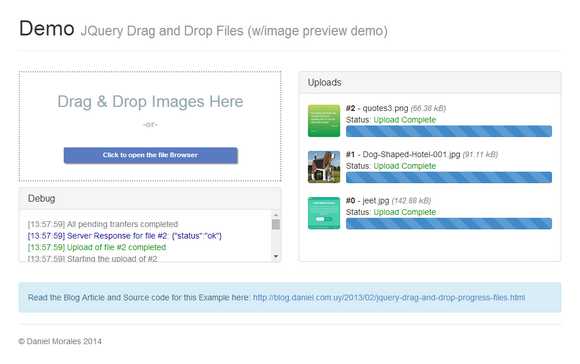The height and width of the screenshot is (364, 580).
Task: Click the '(91.11 kB)' file size label
Action: point(480,155)
